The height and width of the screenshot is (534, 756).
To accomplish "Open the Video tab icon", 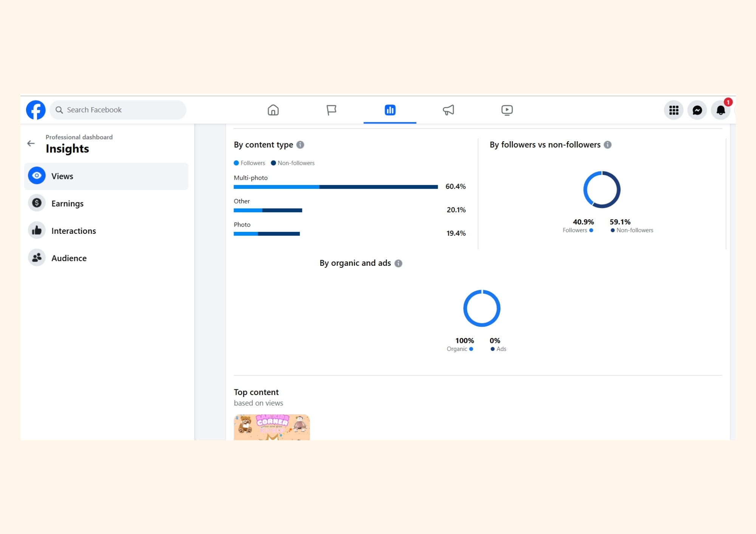I will [507, 110].
